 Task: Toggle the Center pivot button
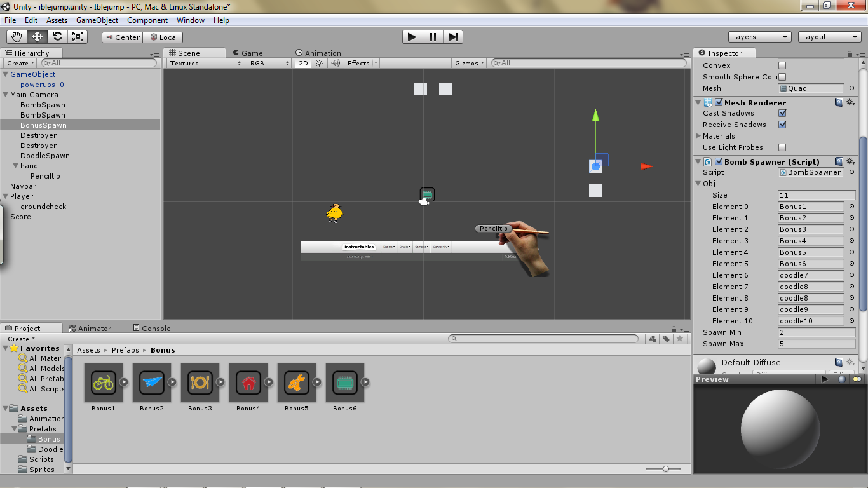[x=123, y=37]
